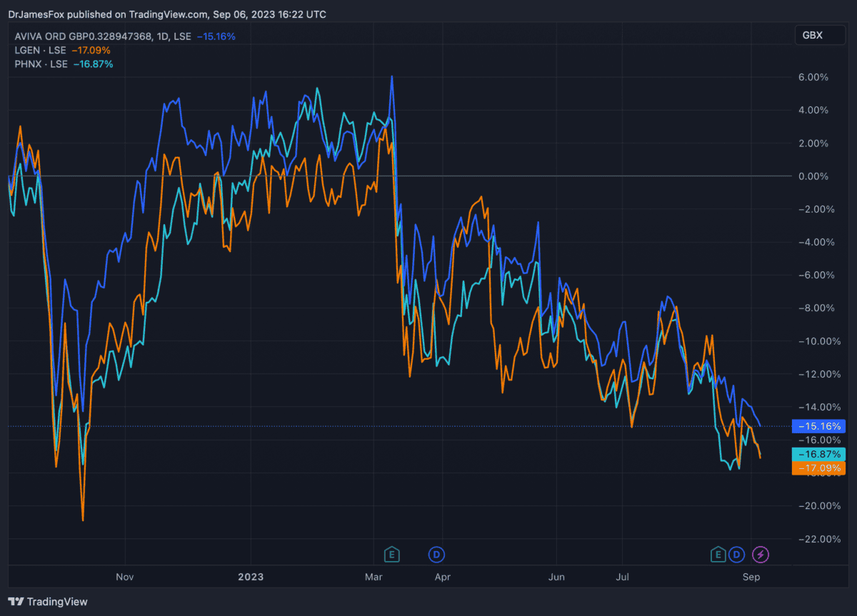Select the LGEN · LSE legend entry
The height and width of the screenshot is (616, 857).
coord(41,50)
